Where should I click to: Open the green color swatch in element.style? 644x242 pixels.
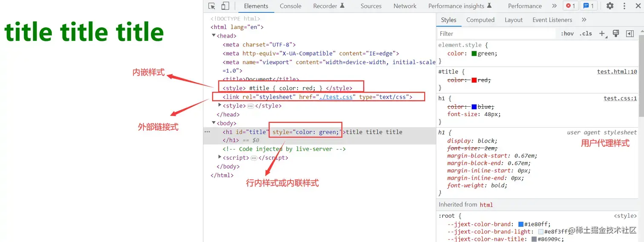tap(474, 54)
